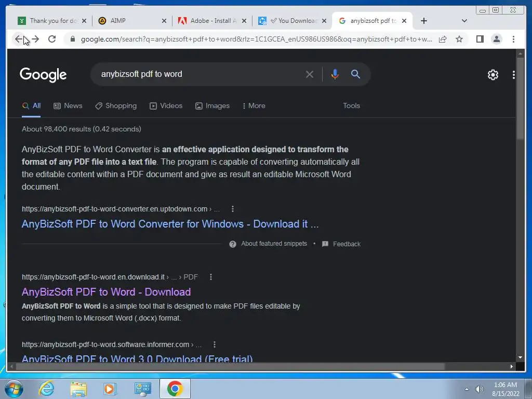Close the Adobe - Install tab
This screenshot has height=399, width=532.
(x=244, y=21)
